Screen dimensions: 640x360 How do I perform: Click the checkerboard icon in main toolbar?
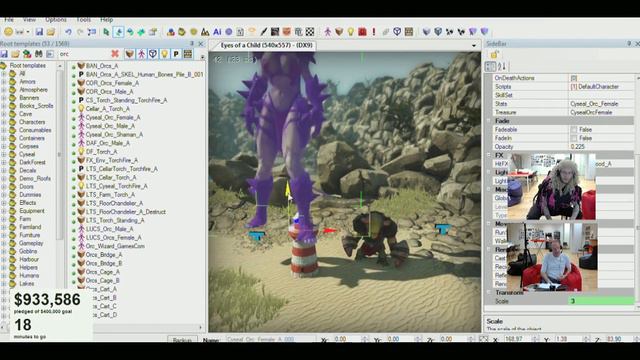point(310,32)
